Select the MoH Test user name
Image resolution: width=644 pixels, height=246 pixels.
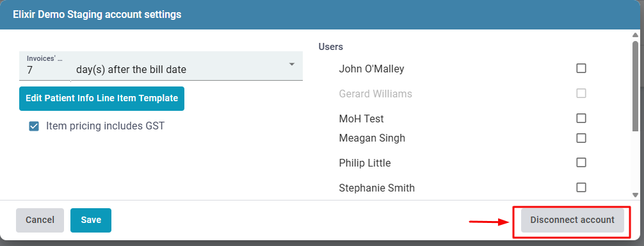tap(361, 119)
